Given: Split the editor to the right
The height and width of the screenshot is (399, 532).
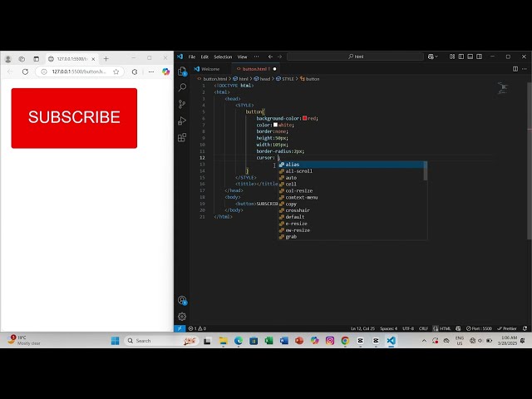Looking at the screenshot, I should pyautogui.click(x=515, y=69).
